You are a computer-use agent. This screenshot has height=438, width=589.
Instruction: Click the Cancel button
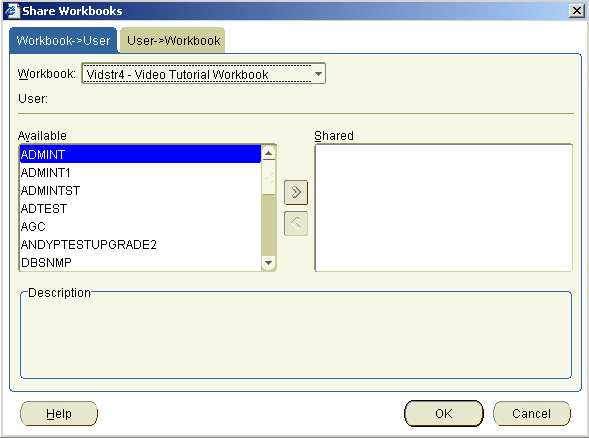coord(532,414)
